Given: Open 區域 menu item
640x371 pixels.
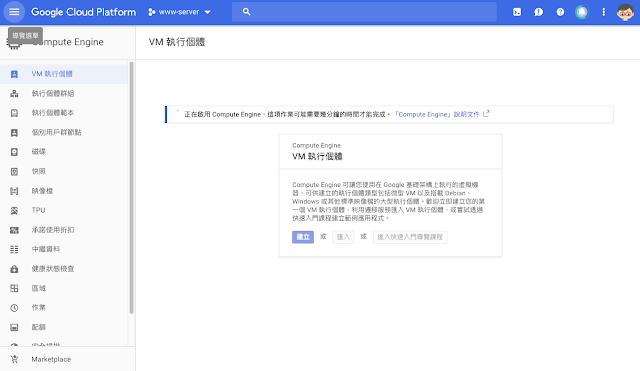Looking at the screenshot, I should pos(64,289).
